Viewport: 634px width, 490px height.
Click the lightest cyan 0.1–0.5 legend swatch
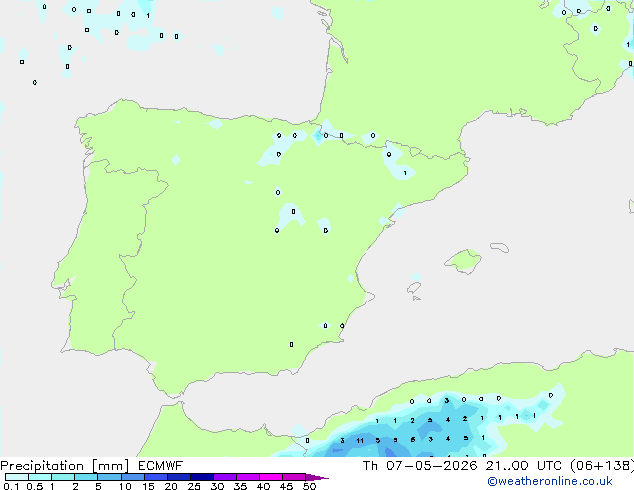click(x=17, y=477)
